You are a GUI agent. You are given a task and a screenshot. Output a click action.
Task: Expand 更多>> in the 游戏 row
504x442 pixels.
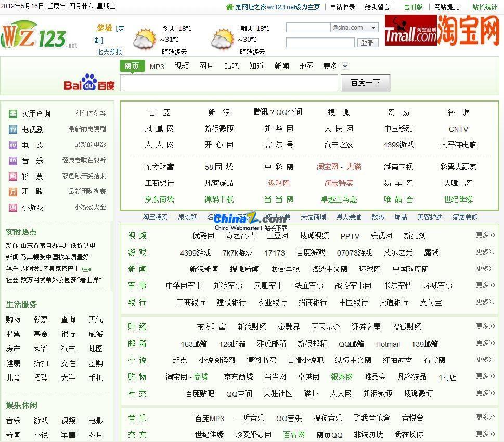point(485,251)
